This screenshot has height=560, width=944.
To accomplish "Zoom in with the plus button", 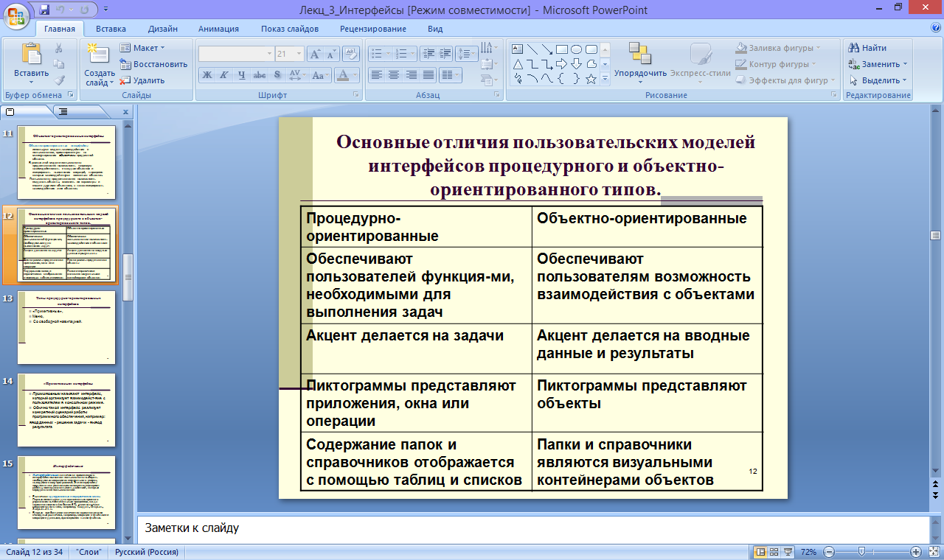I will click(916, 552).
